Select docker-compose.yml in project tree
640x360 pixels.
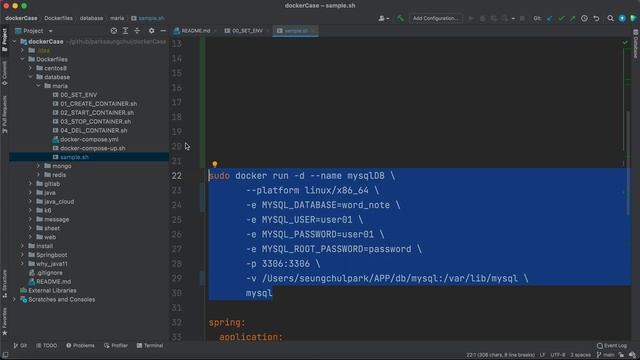pyautogui.click(x=89, y=140)
